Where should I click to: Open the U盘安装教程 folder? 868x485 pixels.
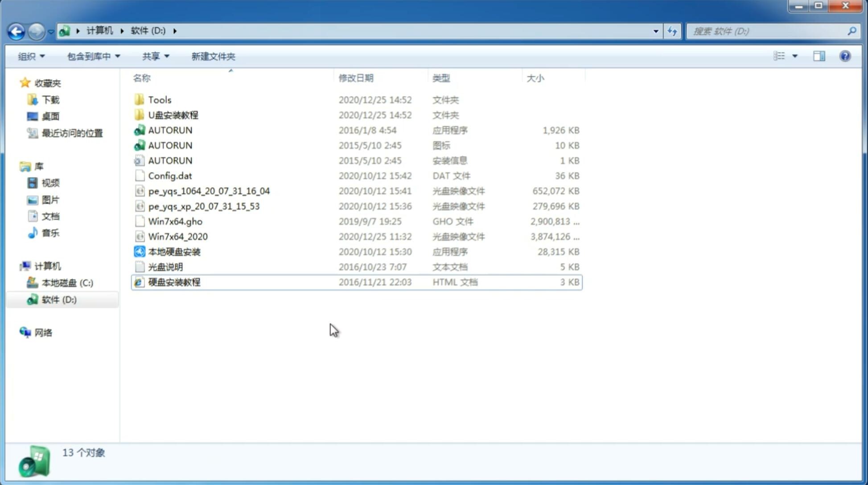(173, 115)
